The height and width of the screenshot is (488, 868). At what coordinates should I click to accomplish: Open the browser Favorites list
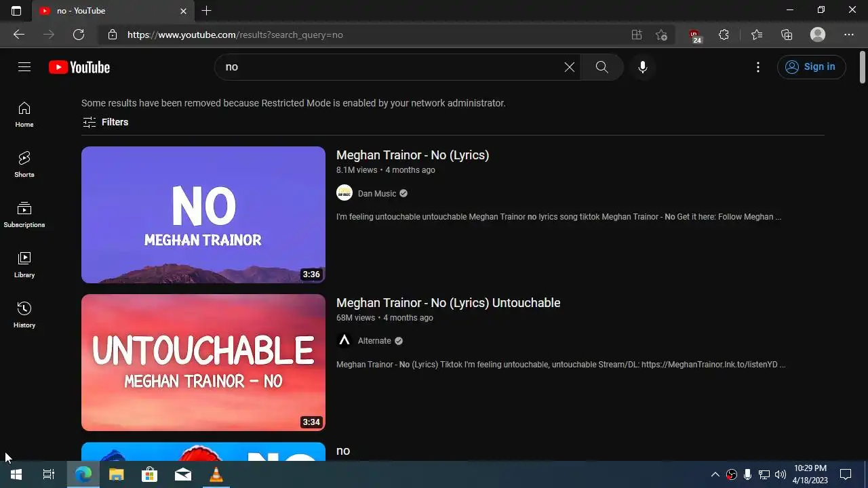(x=757, y=35)
